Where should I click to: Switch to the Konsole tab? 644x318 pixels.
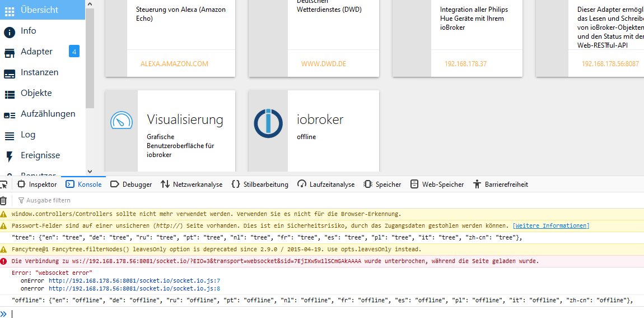(84, 185)
